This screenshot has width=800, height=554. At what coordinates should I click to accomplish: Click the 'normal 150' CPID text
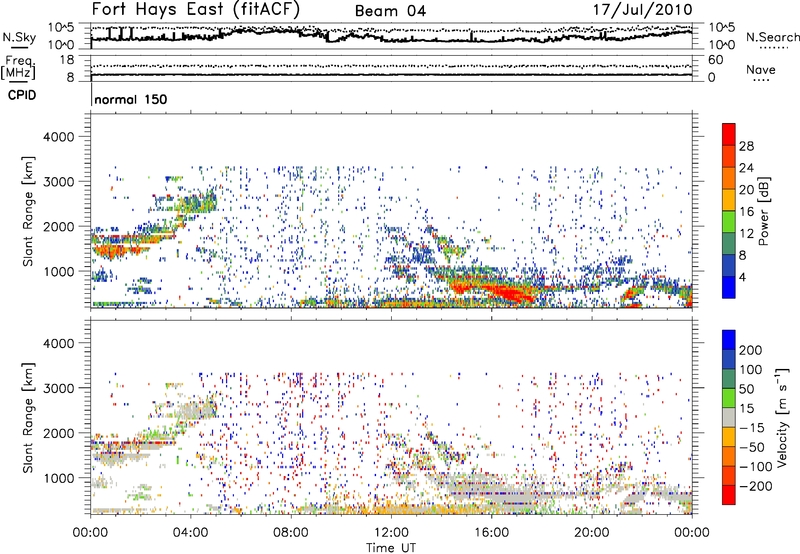point(131,99)
